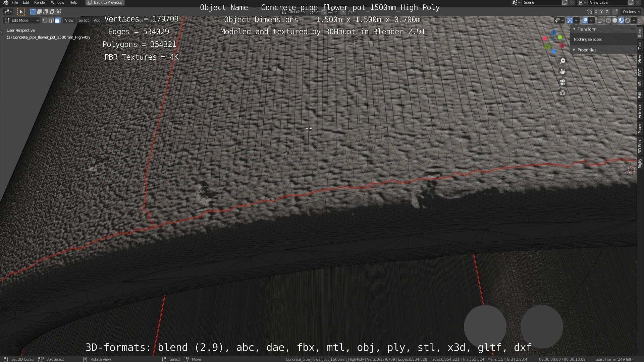This screenshot has width=644, height=362.
Task: Click the zoom view magnifier icon
Action: (562, 61)
